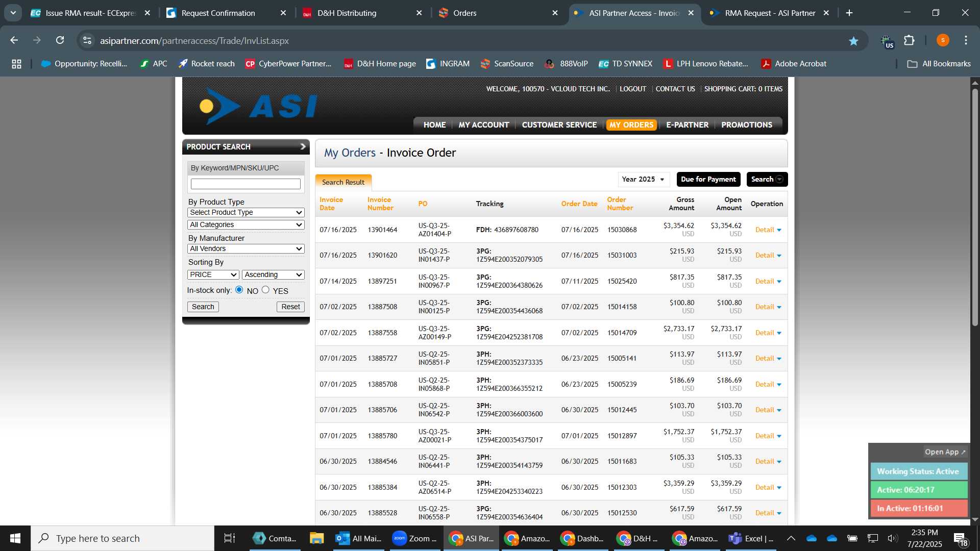
Task: Click the LOGOUT link
Action: click(633, 89)
